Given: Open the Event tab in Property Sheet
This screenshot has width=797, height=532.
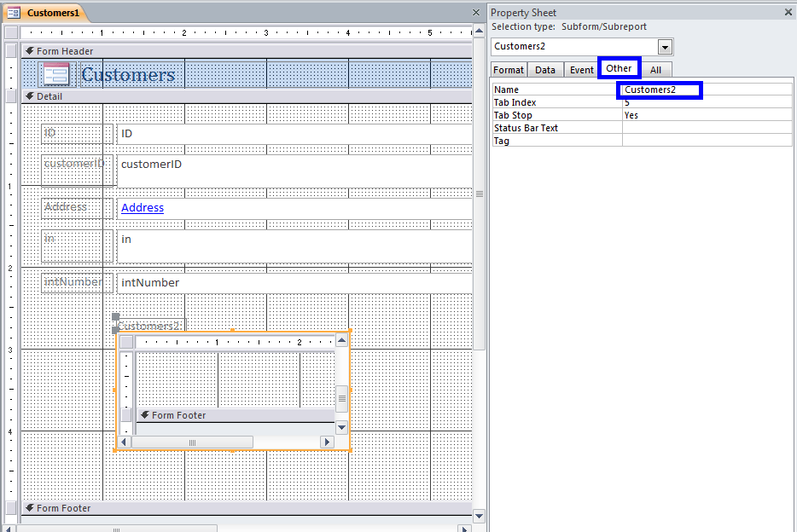Looking at the screenshot, I should click(581, 70).
